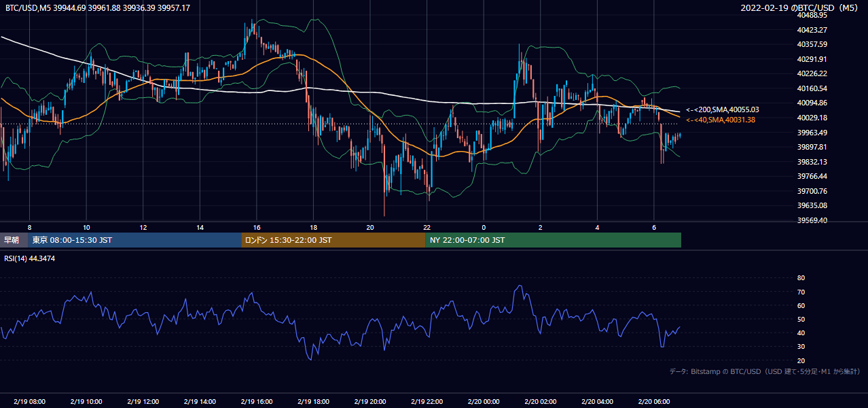Click the bottom time label 2/20 00:00
The image size is (868, 408).
484,402
